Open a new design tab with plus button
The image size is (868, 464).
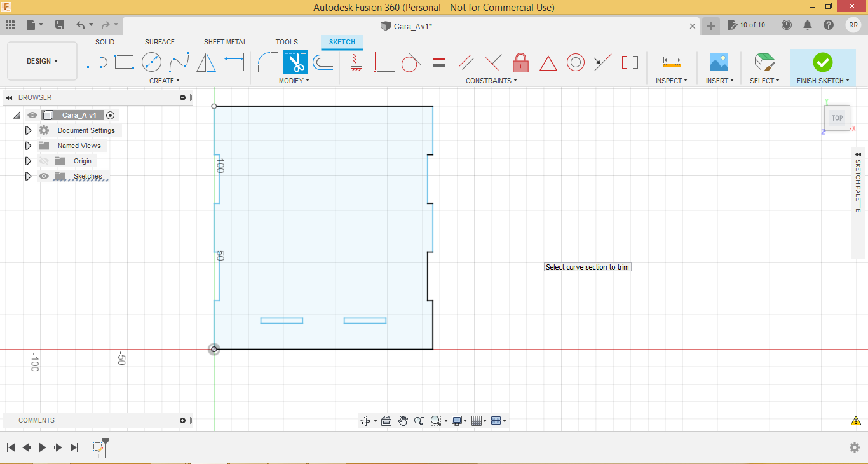(711, 25)
